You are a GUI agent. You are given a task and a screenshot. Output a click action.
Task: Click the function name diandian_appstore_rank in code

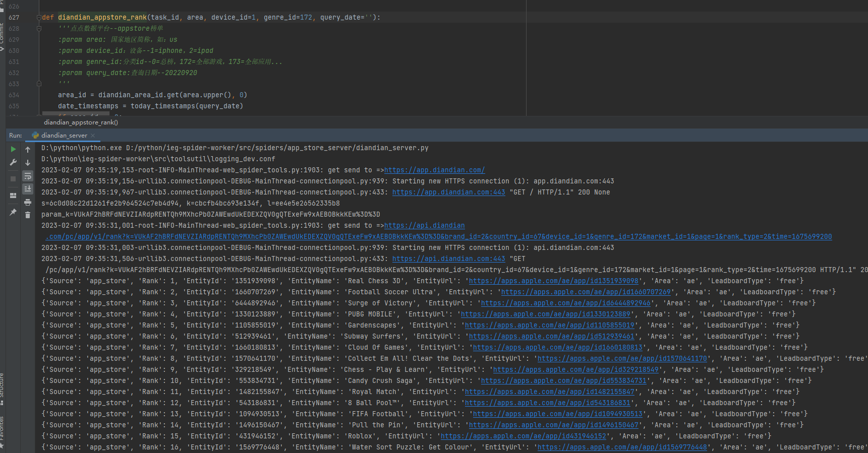coord(102,18)
